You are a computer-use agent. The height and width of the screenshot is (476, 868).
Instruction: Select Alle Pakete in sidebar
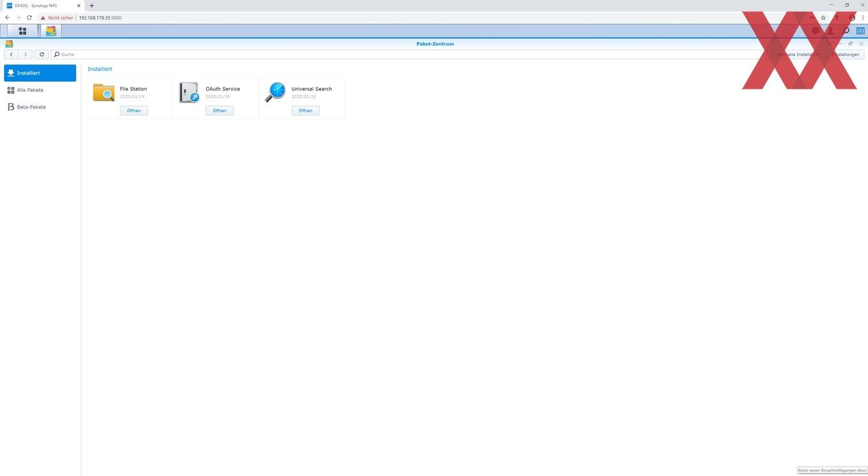coord(40,90)
